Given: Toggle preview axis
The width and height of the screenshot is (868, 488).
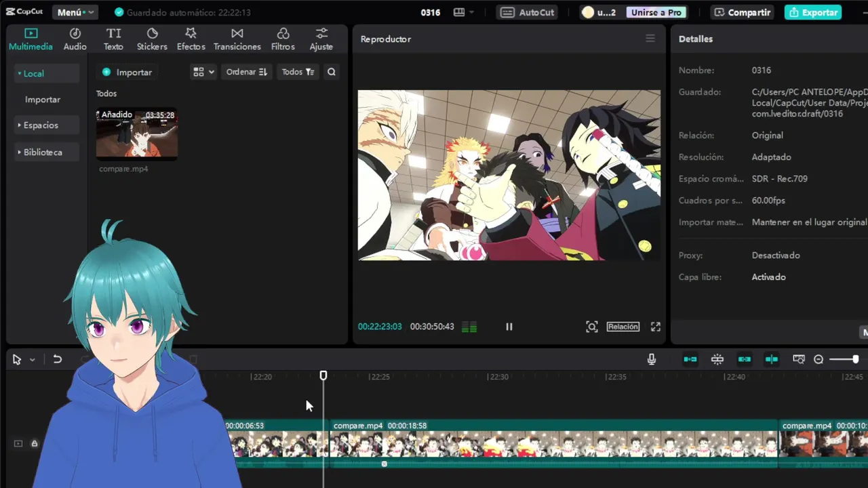Looking at the screenshot, I should pyautogui.click(x=772, y=359).
